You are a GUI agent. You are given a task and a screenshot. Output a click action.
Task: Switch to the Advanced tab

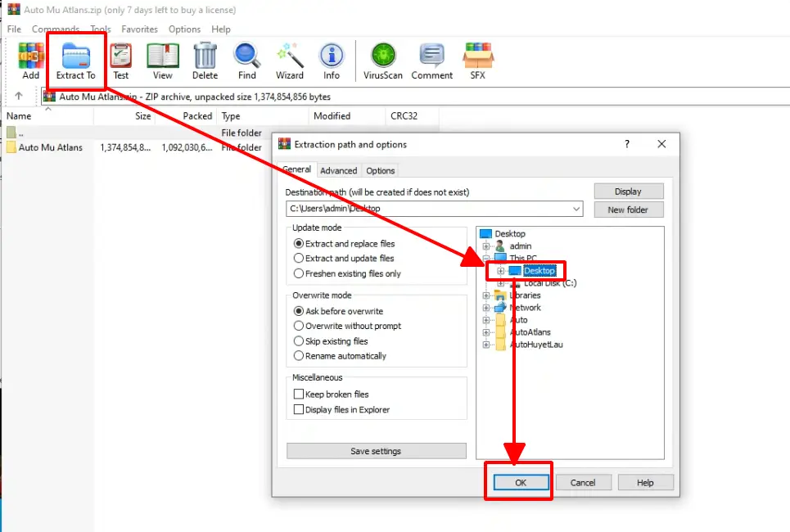(x=339, y=171)
